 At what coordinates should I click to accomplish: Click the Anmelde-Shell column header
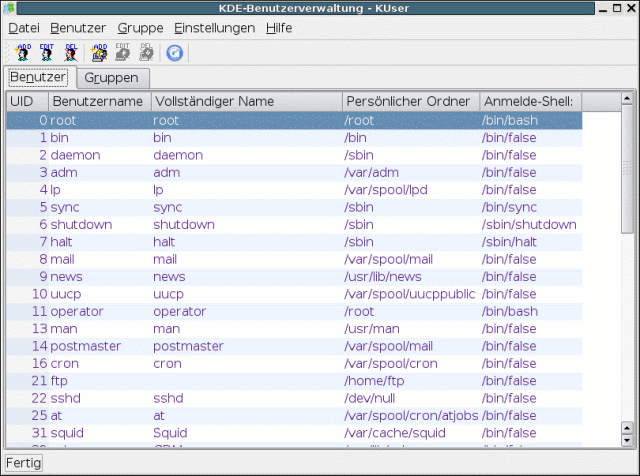click(x=526, y=101)
